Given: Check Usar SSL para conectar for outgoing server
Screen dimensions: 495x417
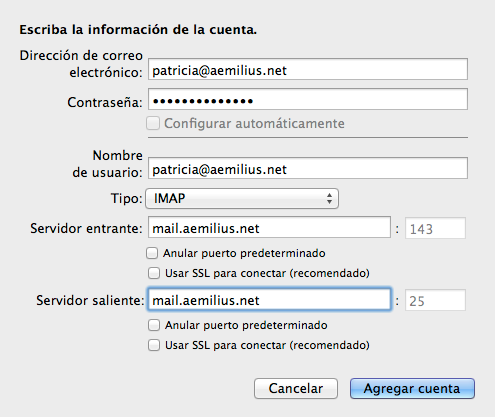Looking at the screenshot, I should (x=154, y=345).
